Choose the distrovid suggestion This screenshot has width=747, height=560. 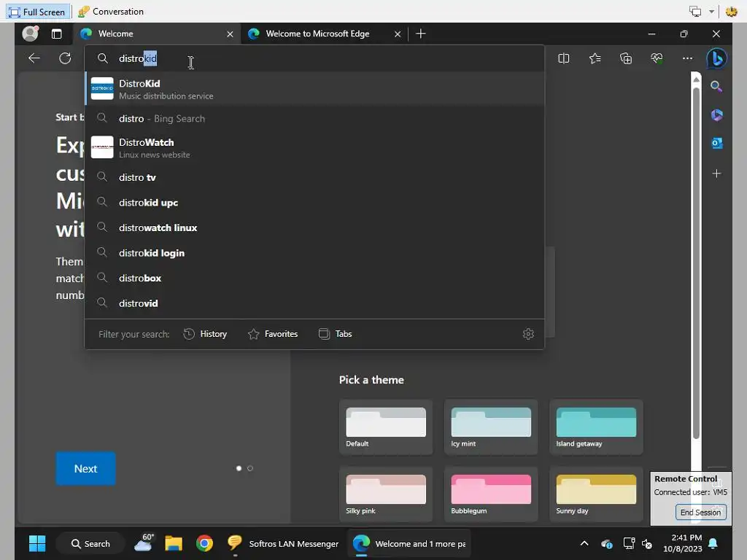click(314, 303)
